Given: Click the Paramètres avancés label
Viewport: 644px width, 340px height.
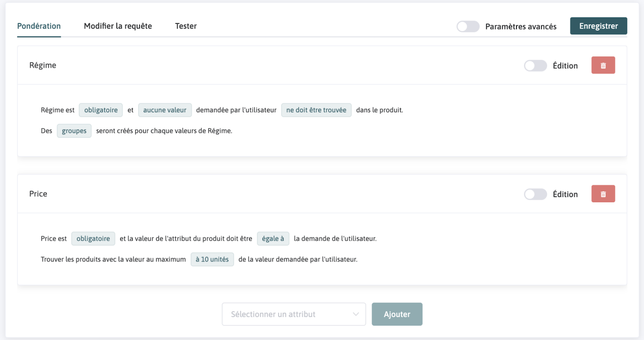Looking at the screenshot, I should 521,27.
